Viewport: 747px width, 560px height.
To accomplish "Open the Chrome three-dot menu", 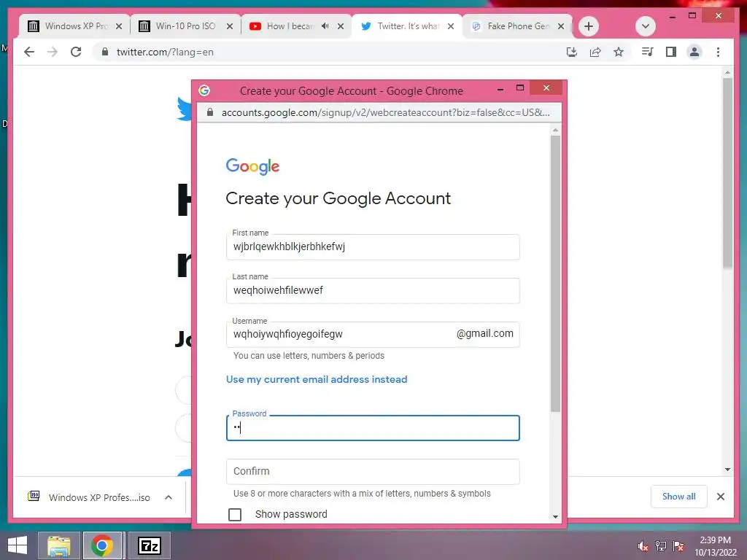I will [x=718, y=52].
